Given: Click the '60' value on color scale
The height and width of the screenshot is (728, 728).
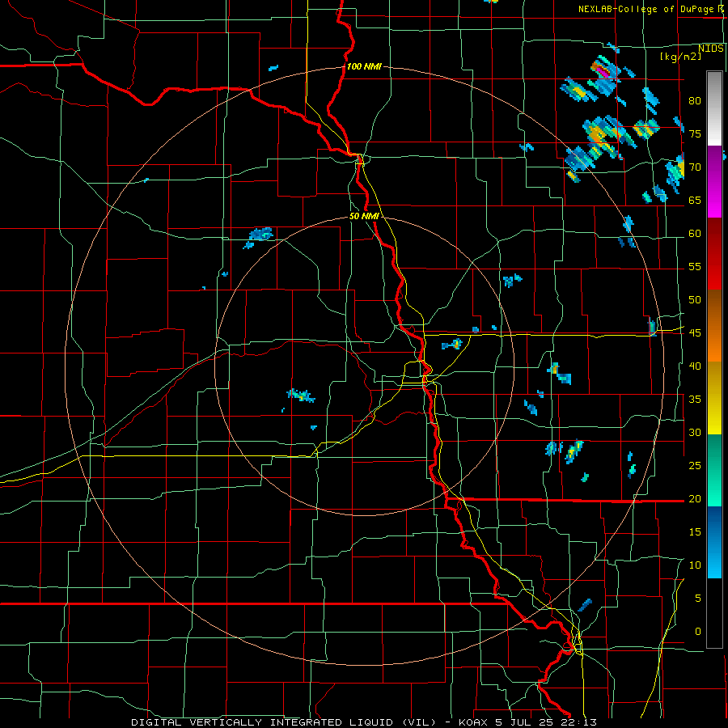Looking at the screenshot, I should tap(695, 234).
